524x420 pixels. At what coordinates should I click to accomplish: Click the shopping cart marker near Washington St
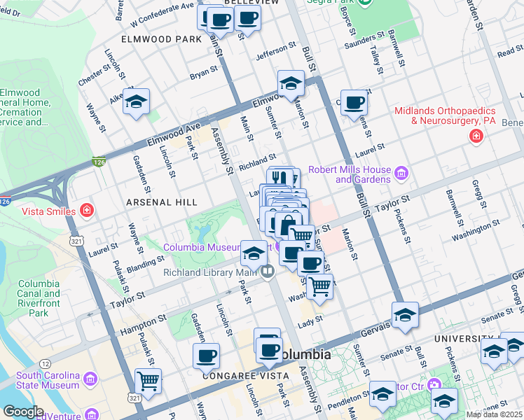click(x=319, y=289)
